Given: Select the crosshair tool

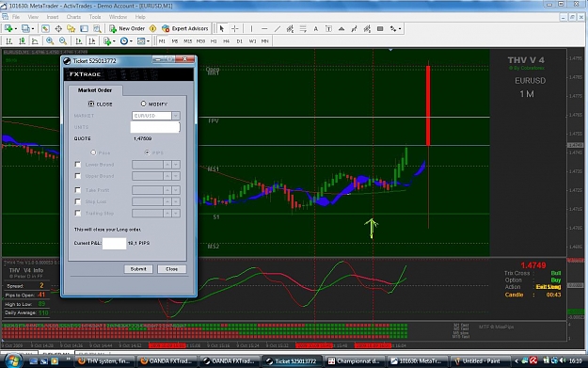Looking at the screenshot, I should (235, 28).
